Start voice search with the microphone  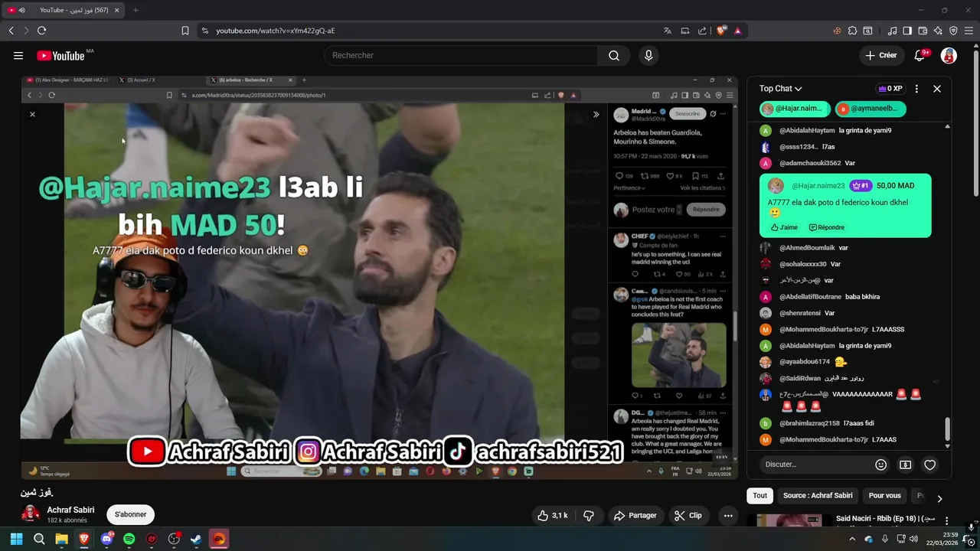(x=648, y=55)
